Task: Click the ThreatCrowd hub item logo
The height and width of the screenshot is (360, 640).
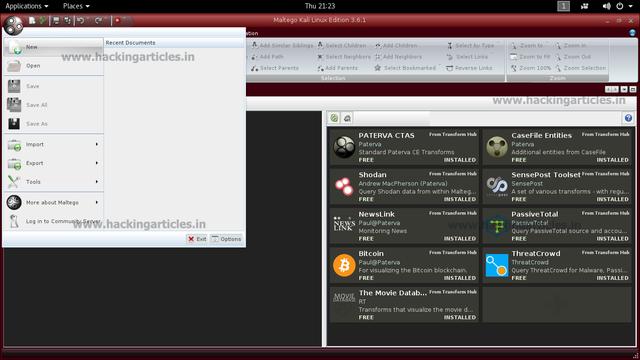Action: tap(497, 265)
